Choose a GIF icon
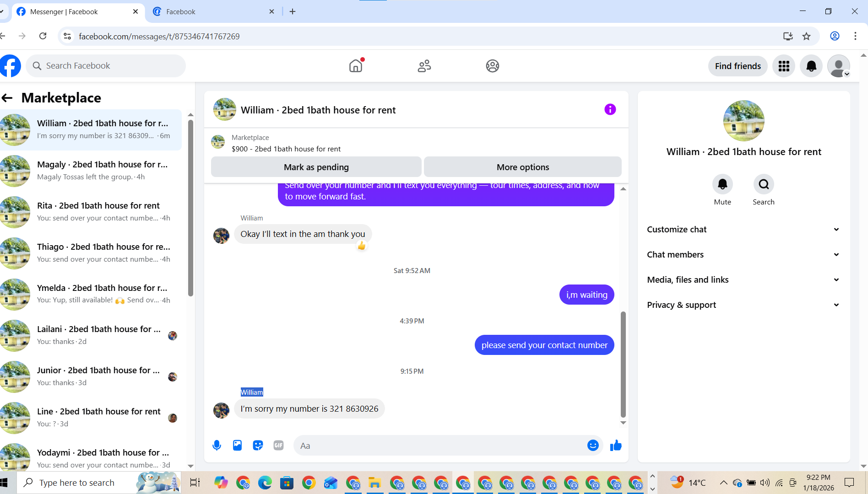Image resolution: width=868 pixels, height=494 pixels. tap(278, 445)
